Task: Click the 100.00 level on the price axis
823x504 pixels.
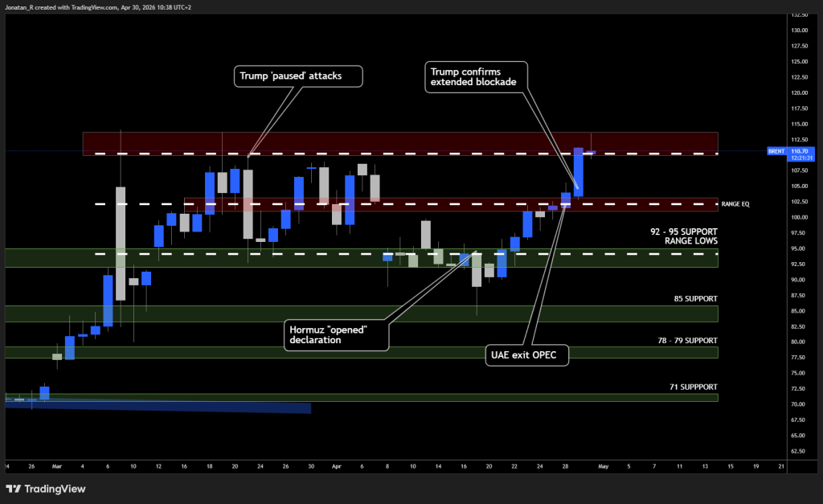Action: coord(799,217)
